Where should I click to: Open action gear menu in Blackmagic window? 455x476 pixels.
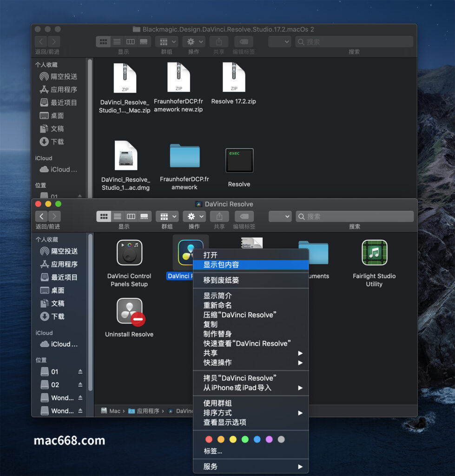pos(194,41)
